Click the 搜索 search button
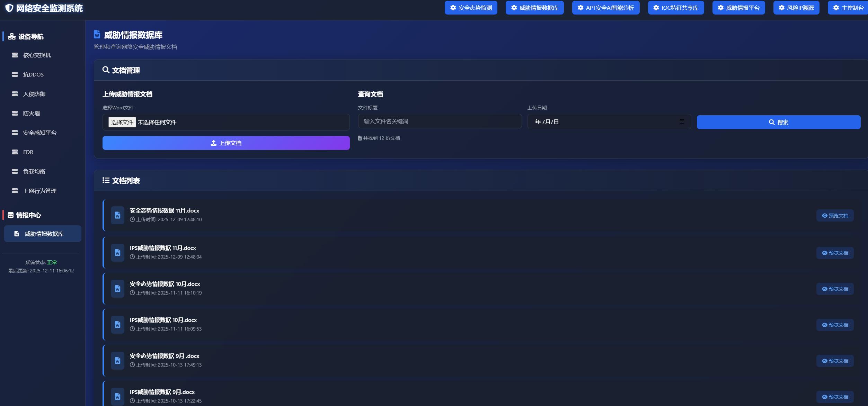The width and height of the screenshot is (868, 406). click(778, 122)
